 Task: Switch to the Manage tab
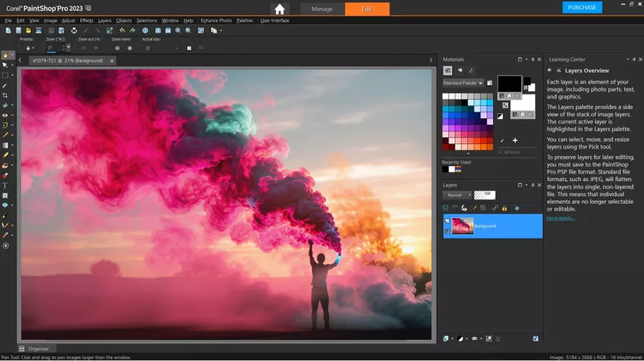pyautogui.click(x=323, y=9)
